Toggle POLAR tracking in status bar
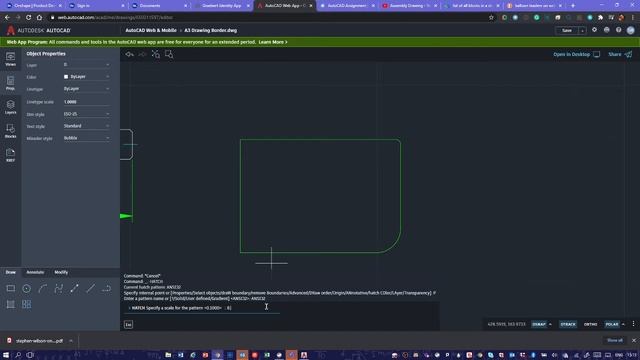 [x=612, y=324]
